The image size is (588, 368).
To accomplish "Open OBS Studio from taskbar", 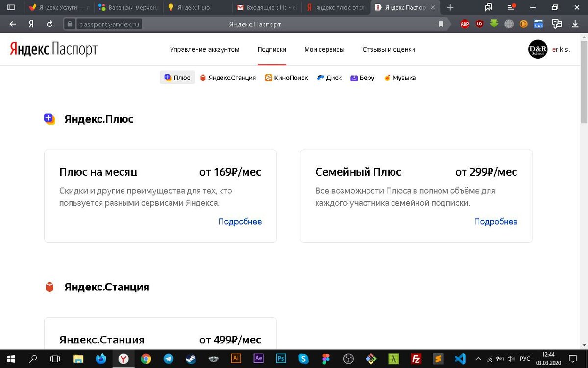I will click(x=348, y=358).
